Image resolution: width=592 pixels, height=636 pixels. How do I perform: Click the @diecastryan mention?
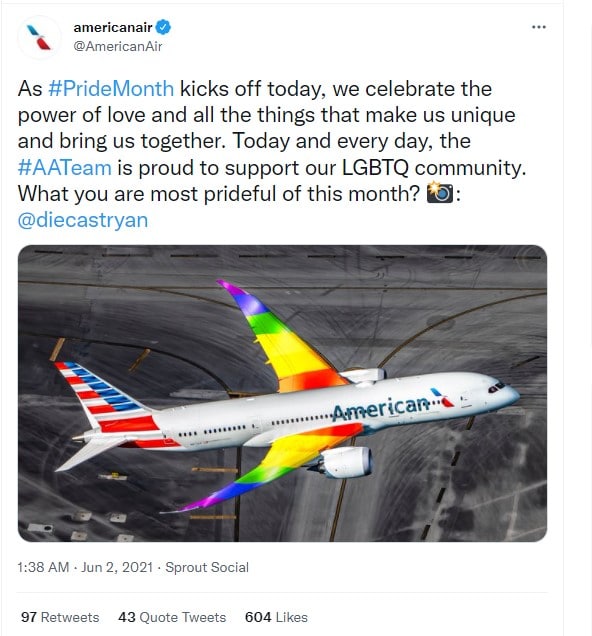pos(83,220)
